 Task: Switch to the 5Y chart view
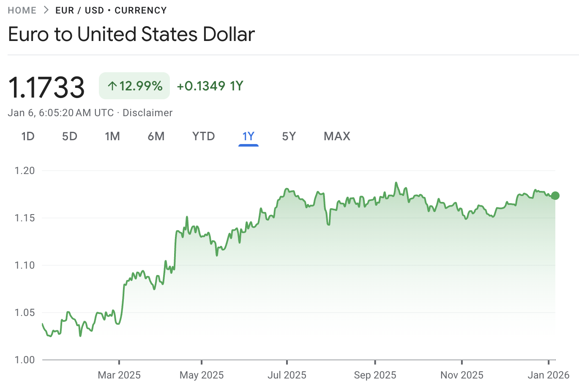289,136
